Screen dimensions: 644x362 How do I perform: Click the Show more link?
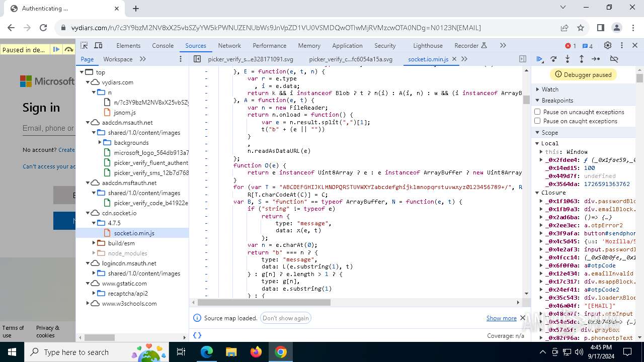coord(501,318)
